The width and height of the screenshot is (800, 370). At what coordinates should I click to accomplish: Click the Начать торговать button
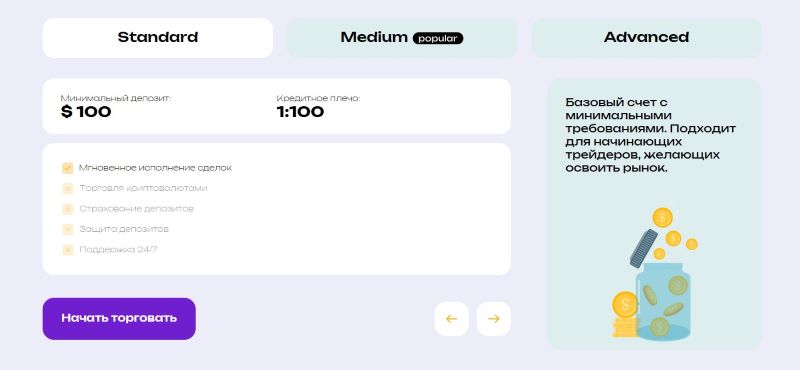(119, 318)
